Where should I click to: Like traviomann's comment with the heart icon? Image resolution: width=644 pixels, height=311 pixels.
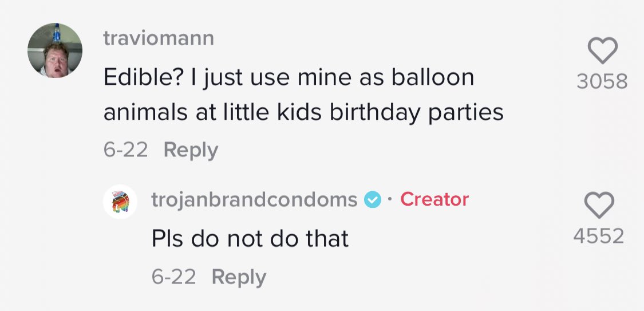point(603,50)
